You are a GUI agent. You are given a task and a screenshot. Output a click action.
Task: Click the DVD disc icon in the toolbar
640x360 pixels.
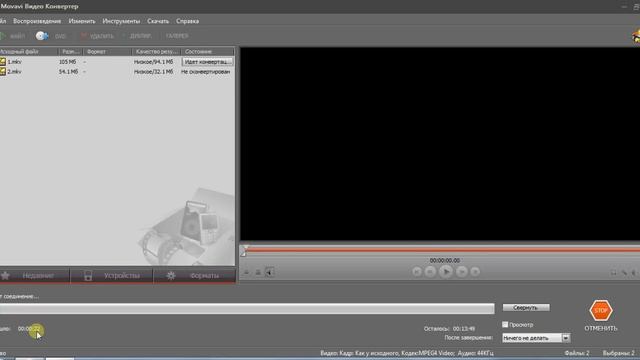click(42, 36)
